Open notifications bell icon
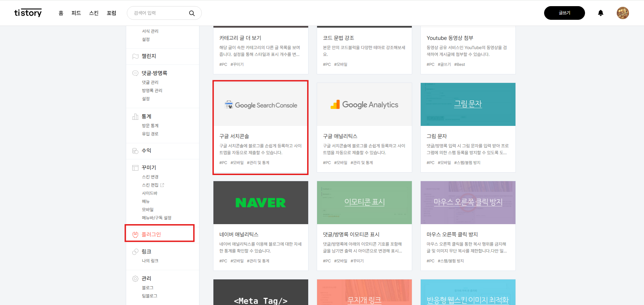Image resolution: width=644 pixels, height=305 pixels. [x=601, y=13]
